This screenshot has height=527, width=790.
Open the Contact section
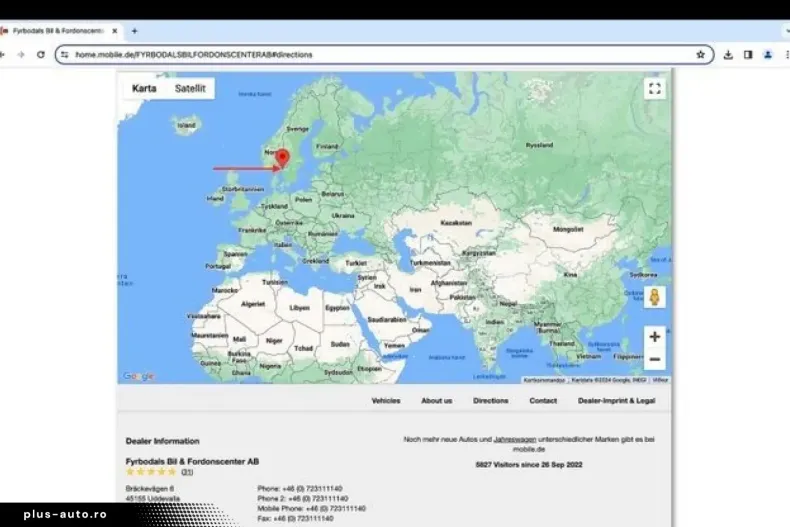click(543, 400)
